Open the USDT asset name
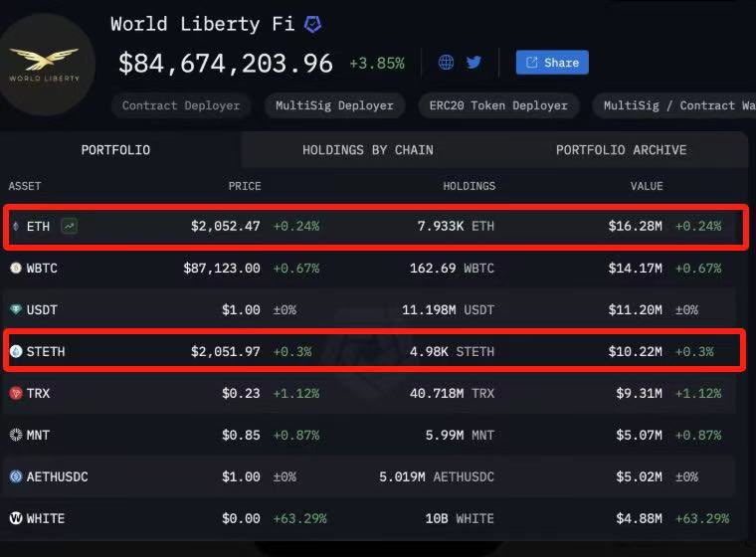The width and height of the screenshot is (756, 557). point(42,309)
